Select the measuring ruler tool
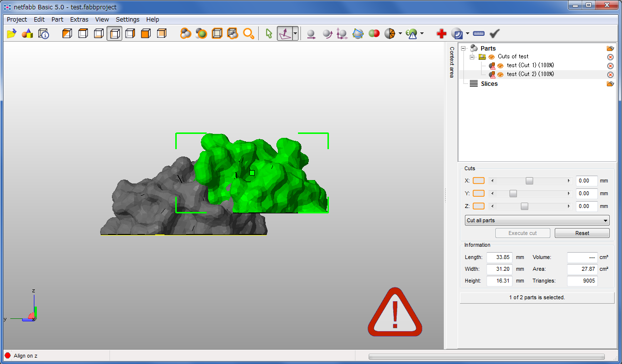 pos(479,33)
